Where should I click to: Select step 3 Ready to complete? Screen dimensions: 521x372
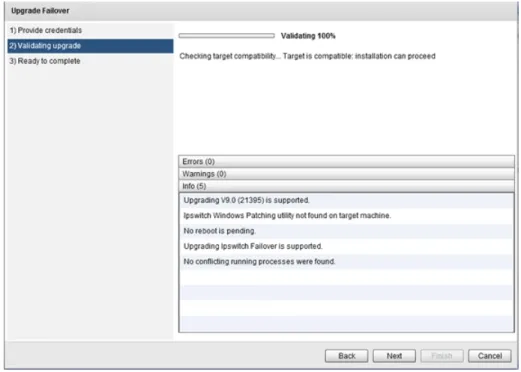tap(90, 61)
